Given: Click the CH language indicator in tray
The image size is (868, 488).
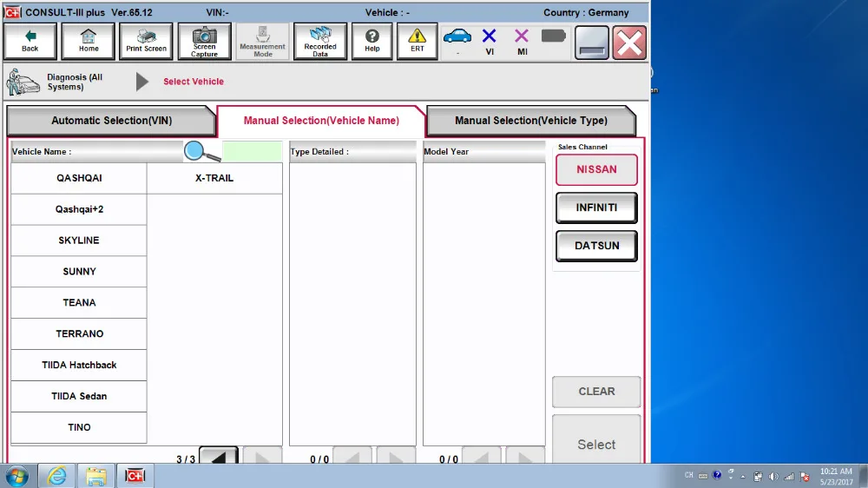Looking at the screenshot, I should 688,475.
